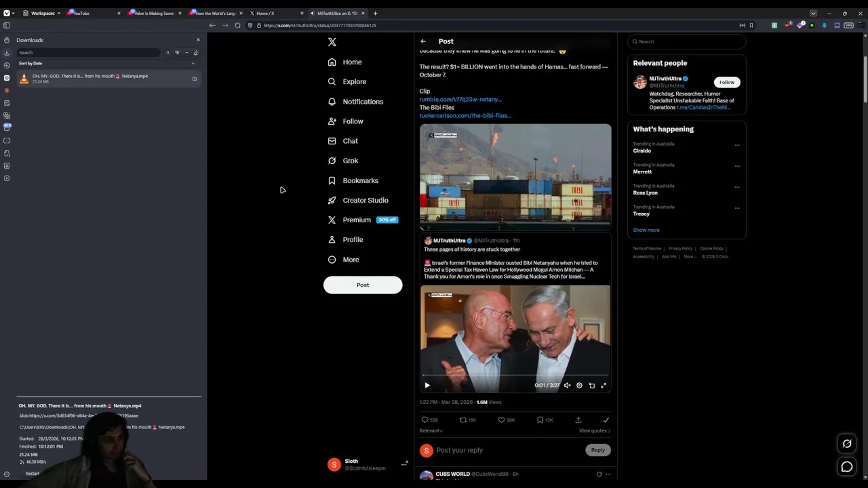The image size is (868, 488).
Task: Open View quotes link
Action: pos(595,431)
